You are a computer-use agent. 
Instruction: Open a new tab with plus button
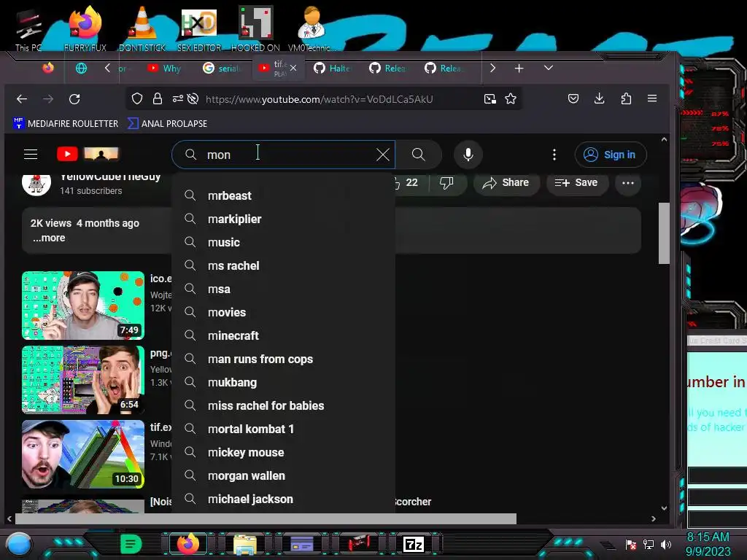519,68
